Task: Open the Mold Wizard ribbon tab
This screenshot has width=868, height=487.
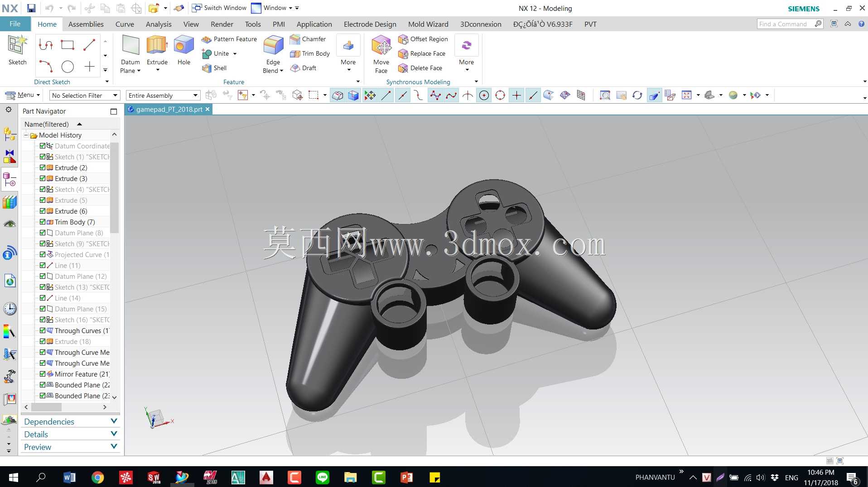Action: tap(428, 24)
